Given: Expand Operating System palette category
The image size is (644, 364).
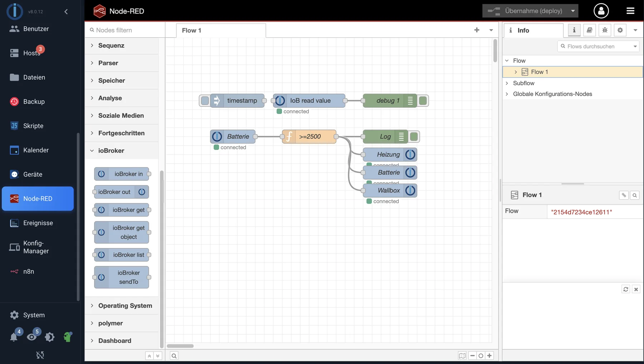Looking at the screenshot, I should tap(122, 306).
